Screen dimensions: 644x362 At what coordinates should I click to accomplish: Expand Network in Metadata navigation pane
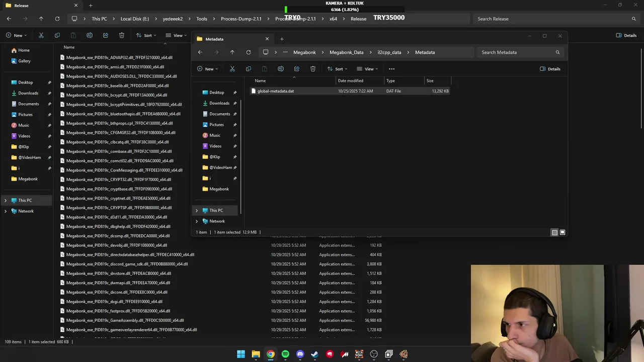(x=197, y=221)
